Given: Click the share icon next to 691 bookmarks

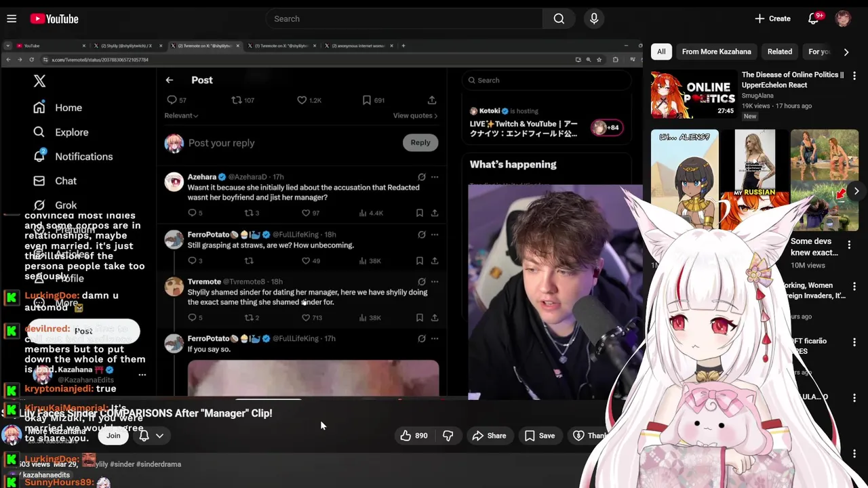Looking at the screenshot, I should (432, 100).
